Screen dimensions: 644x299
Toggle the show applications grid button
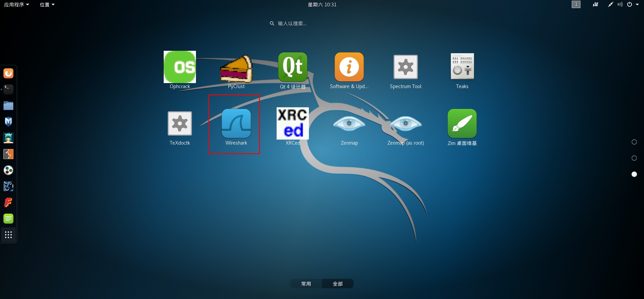[8, 235]
